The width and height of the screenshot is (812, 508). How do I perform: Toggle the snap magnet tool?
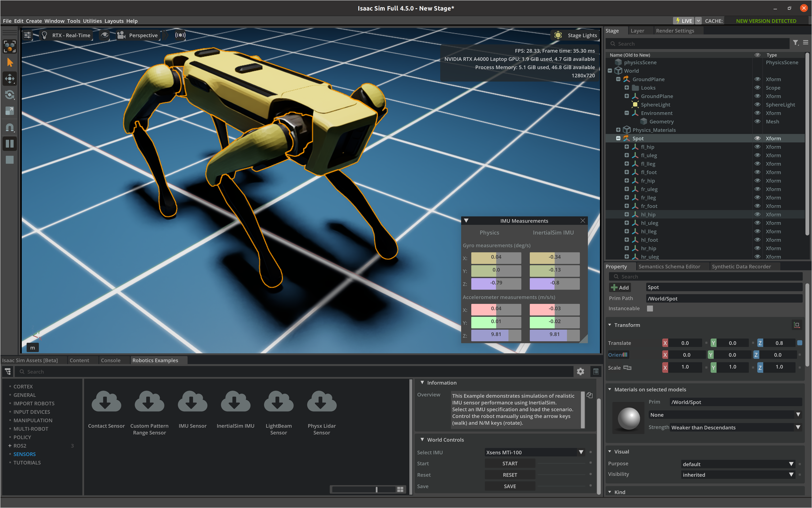(10, 128)
